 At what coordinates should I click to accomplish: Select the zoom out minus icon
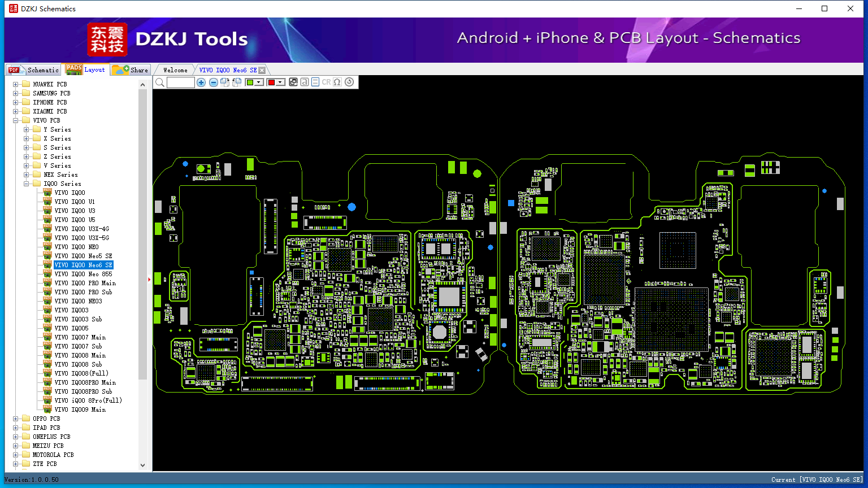pyautogui.click(x=214, y=82)
